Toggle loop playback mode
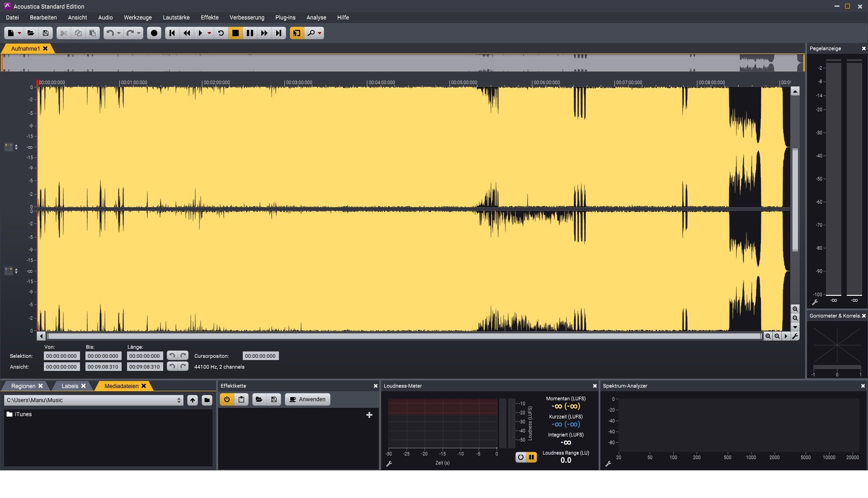This screenshot has width=868, height=498. (x=221, y=33)
